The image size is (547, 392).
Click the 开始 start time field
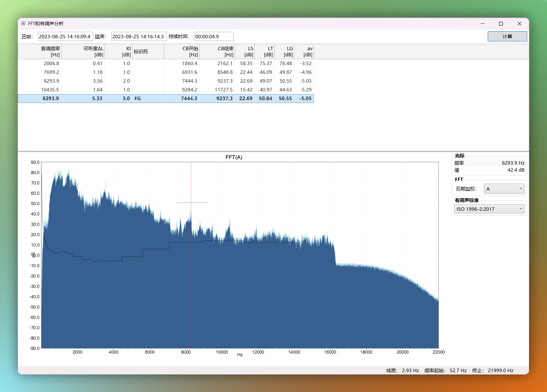point(65,37)
